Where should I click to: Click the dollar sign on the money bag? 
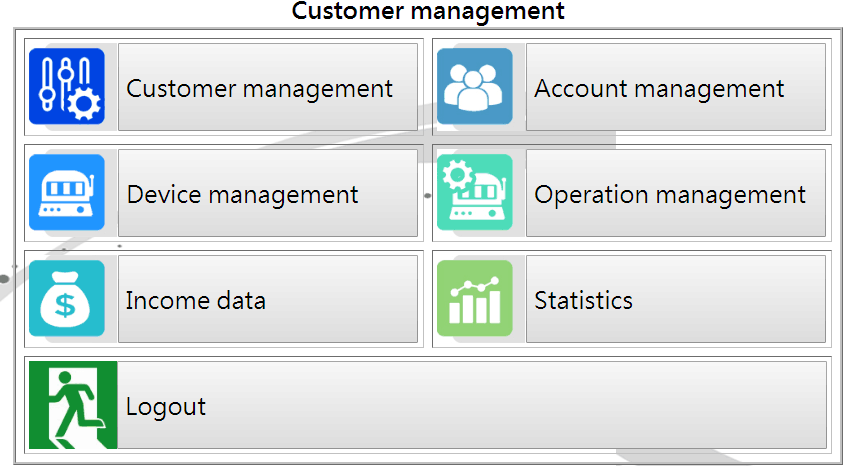pos(65,305)
